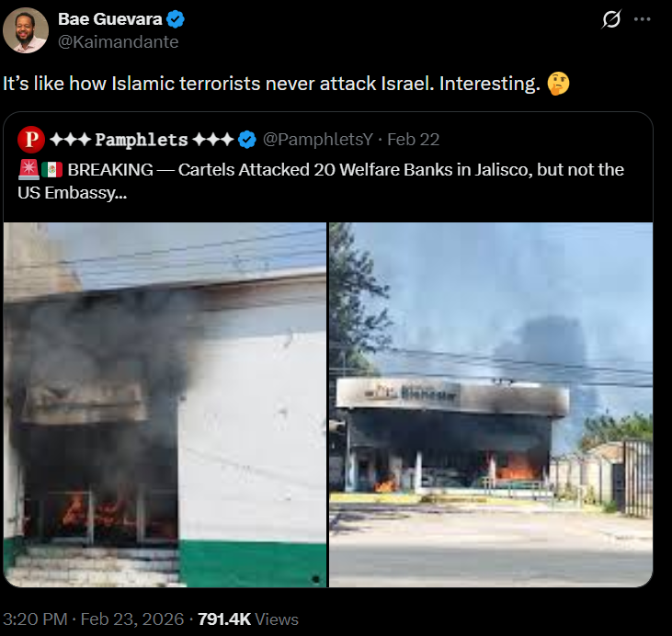Open the left burning building photo
672x636 pixels.
point(165,404)
